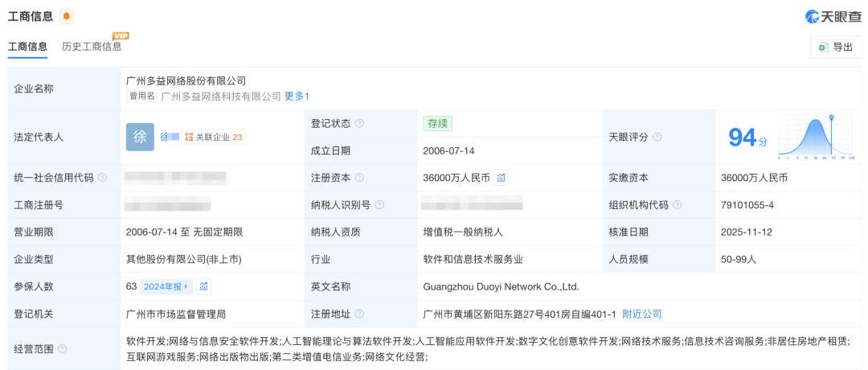Select the 工商信息 tab

click(x=27, y=47)
